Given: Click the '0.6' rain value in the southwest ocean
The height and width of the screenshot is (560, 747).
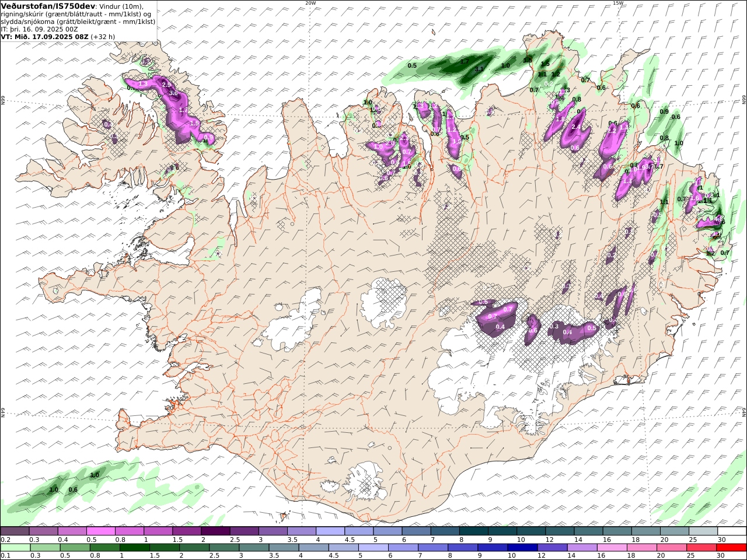Looking at the screenshot, I should 73,489.
